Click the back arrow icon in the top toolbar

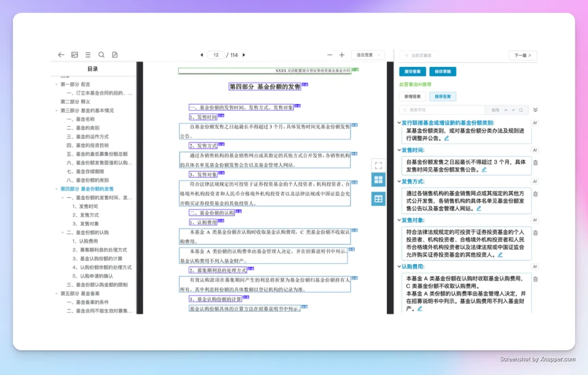coord(61,55)
